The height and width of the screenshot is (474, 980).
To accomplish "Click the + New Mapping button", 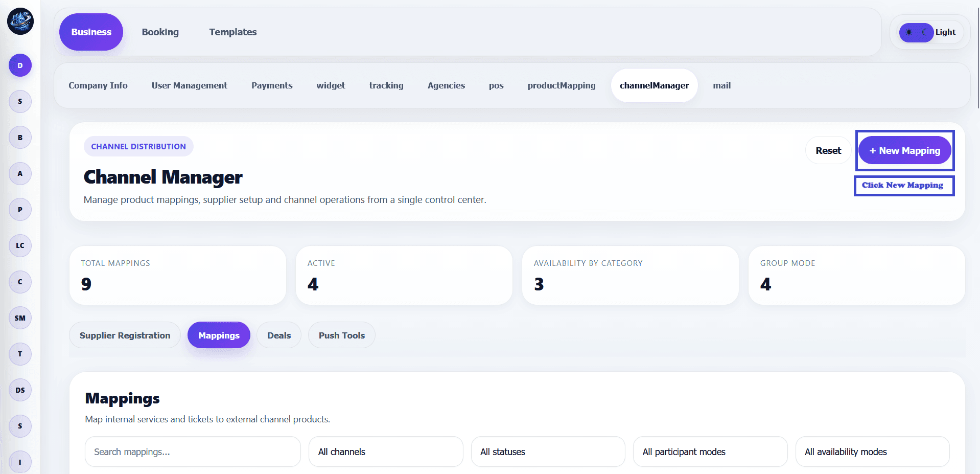I will click(905, 151).
